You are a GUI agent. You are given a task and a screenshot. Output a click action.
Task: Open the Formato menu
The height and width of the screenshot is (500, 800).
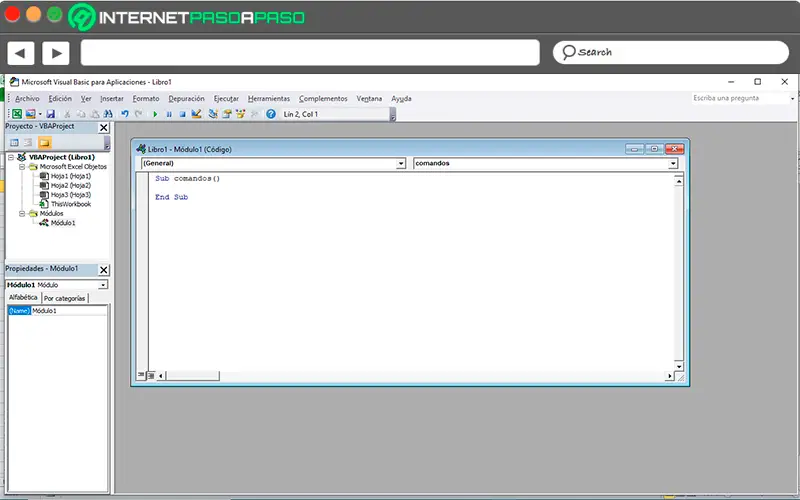tap(146, 98)
